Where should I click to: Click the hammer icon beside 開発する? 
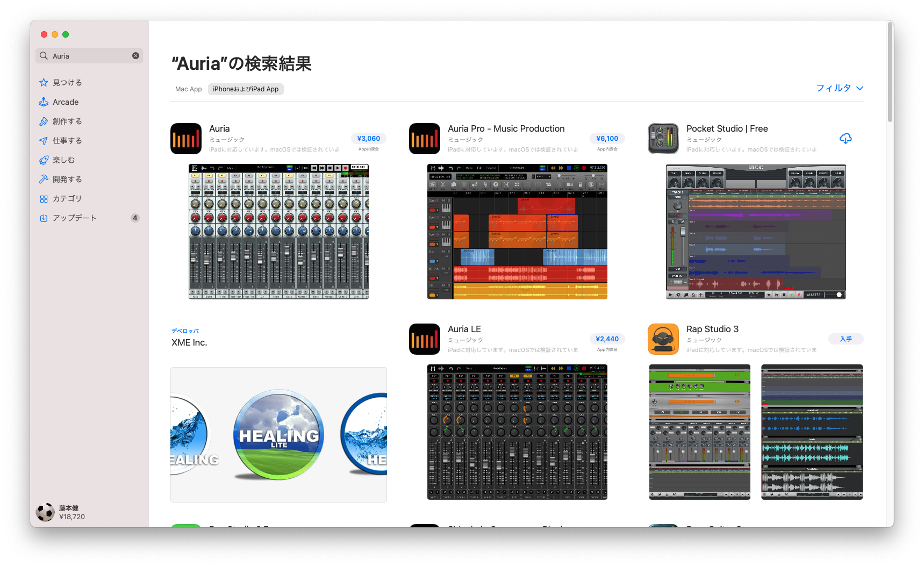coord(44,179)
